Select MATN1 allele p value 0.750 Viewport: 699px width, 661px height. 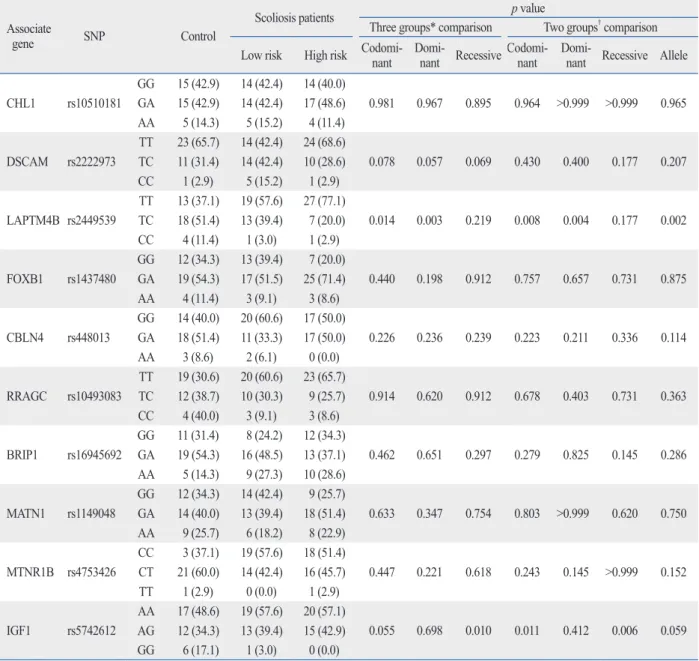(673, 513)
